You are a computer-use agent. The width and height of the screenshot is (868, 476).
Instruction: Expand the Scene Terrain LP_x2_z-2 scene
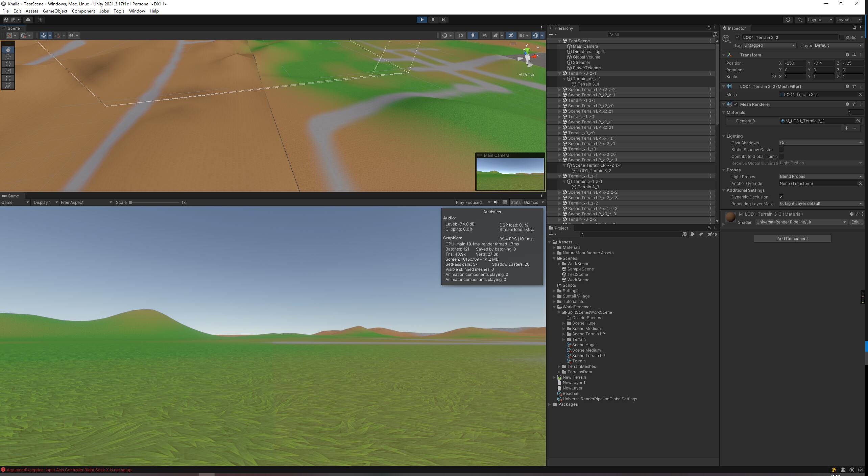[x=560, y=90]
